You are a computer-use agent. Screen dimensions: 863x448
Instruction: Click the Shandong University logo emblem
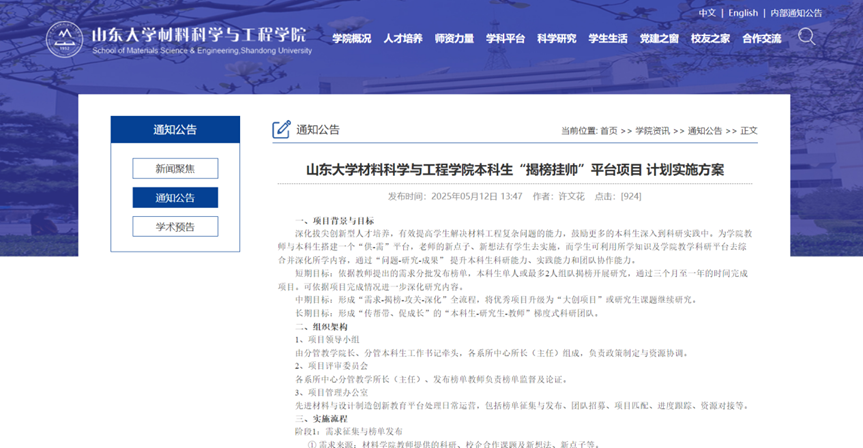(x=65, y=38)
